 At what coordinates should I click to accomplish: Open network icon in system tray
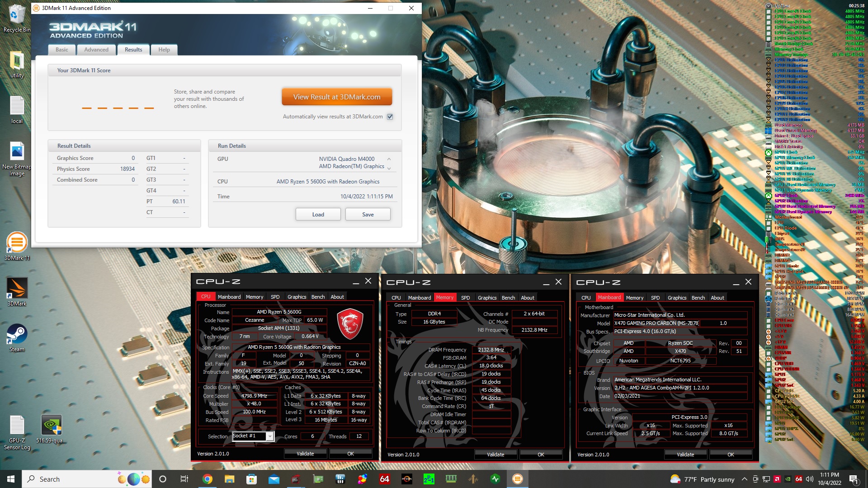click(766, 479)
